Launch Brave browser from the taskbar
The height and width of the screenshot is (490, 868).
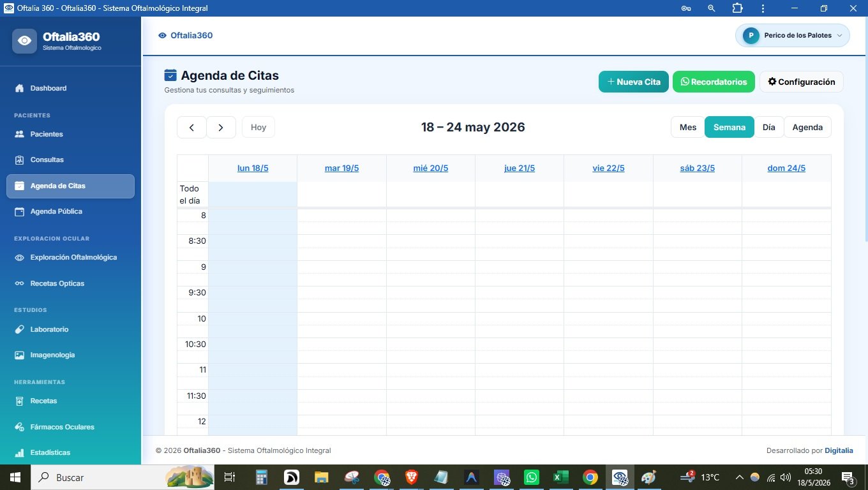tap(412, 477)
